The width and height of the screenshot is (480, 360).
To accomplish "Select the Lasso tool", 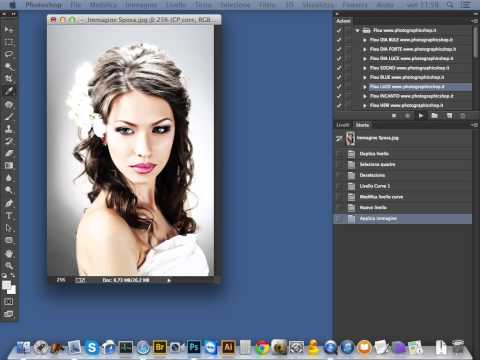I will click(x=9, y=54).
